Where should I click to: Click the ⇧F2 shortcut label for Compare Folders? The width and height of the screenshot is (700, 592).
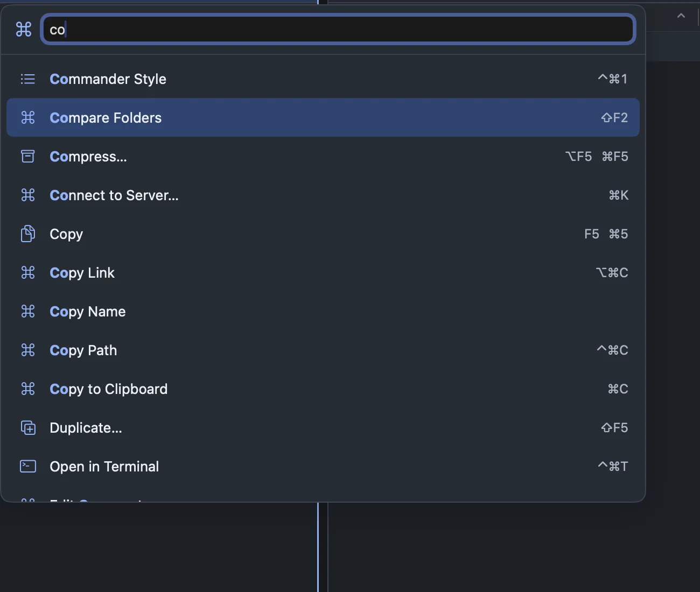pyautogui.click(x=614, y=117)
